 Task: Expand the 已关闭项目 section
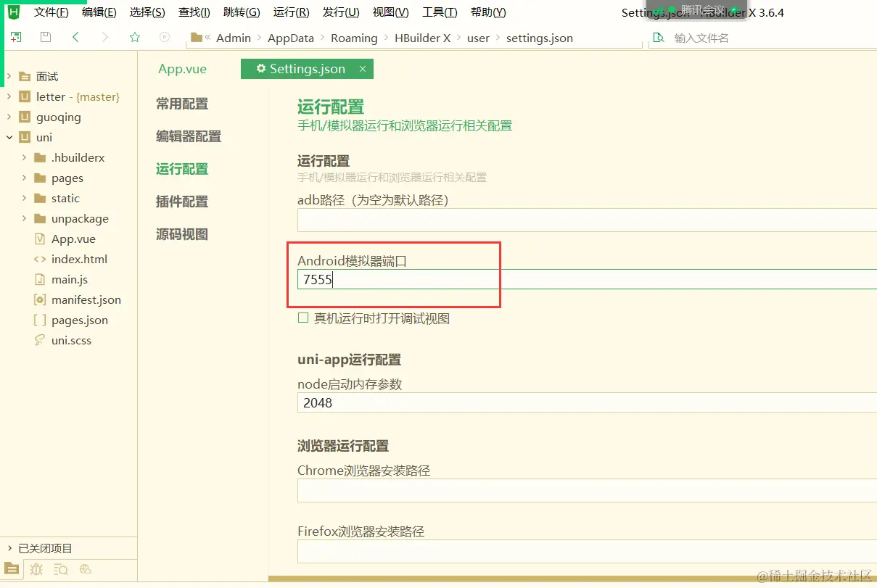pos(9,548)
